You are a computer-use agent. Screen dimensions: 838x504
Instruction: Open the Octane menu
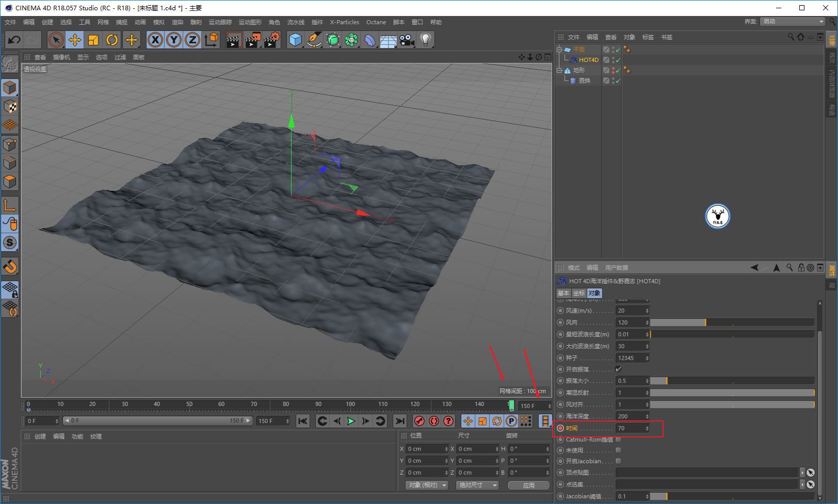pyautogui.click(x=376, y=22)
